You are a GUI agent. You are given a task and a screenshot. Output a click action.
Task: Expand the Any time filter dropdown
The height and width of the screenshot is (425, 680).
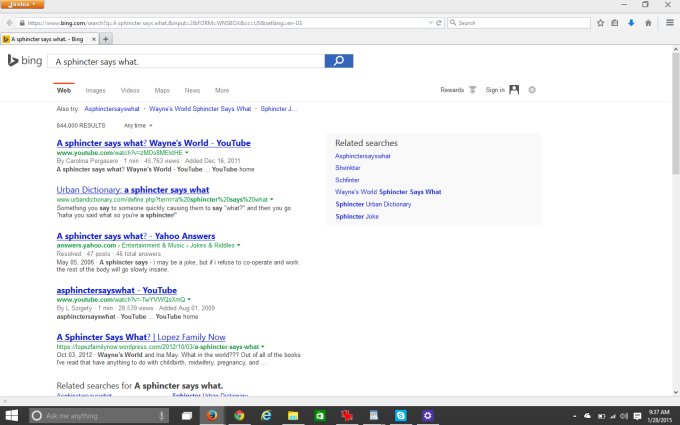(138, 126)
